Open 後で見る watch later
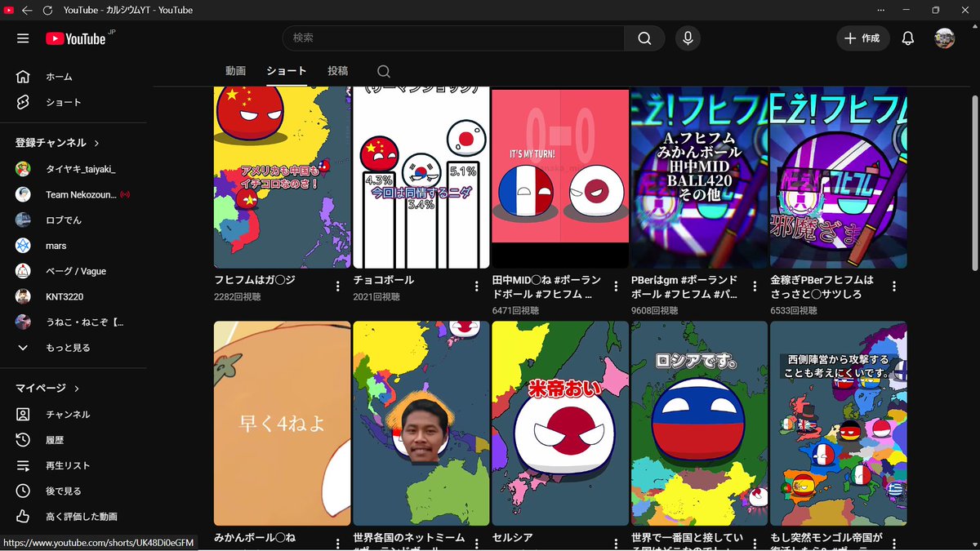Image resolution: width=980 pixels, height=551 pixels. (x=73, y=491)
